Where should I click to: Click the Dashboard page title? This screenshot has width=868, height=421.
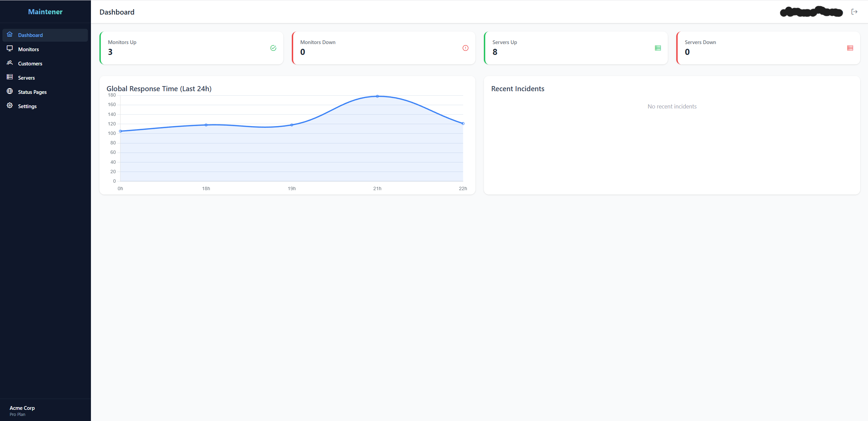click(x=117, y=12)
